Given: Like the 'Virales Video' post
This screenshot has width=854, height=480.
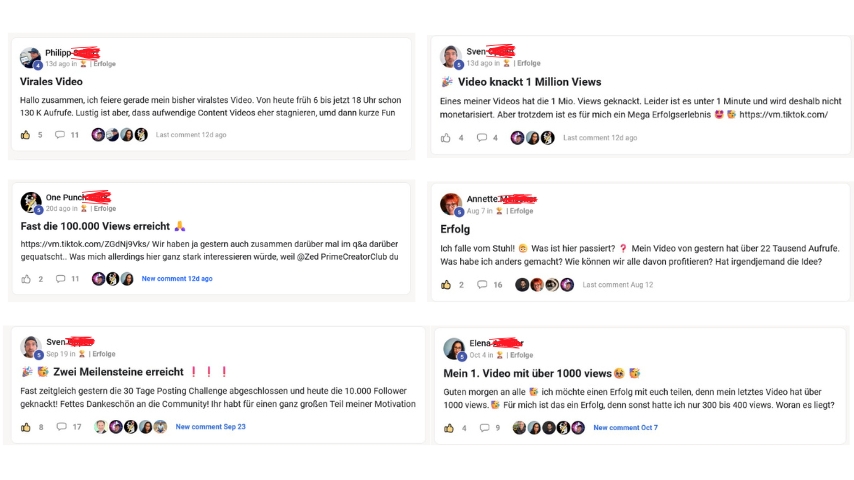Looking at the screenshot, I should coord(26,135).
